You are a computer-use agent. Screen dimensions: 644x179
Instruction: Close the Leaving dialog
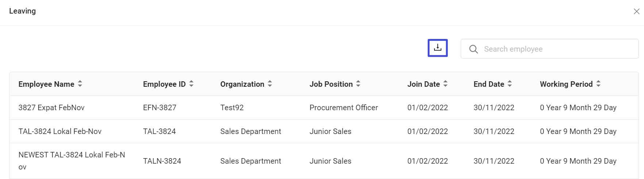[636, 11]
